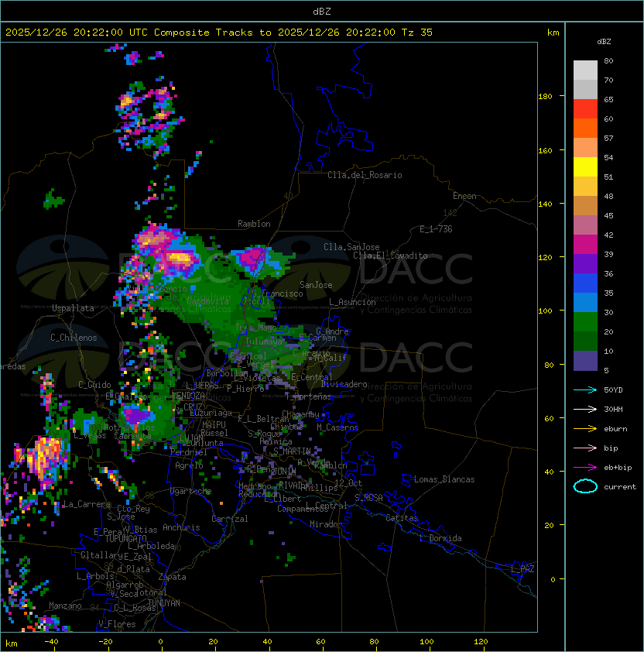The height and width of the screenshot is (652, 644).
Task: Click the C_Chilenos label
Action: [x=74, y=338]
